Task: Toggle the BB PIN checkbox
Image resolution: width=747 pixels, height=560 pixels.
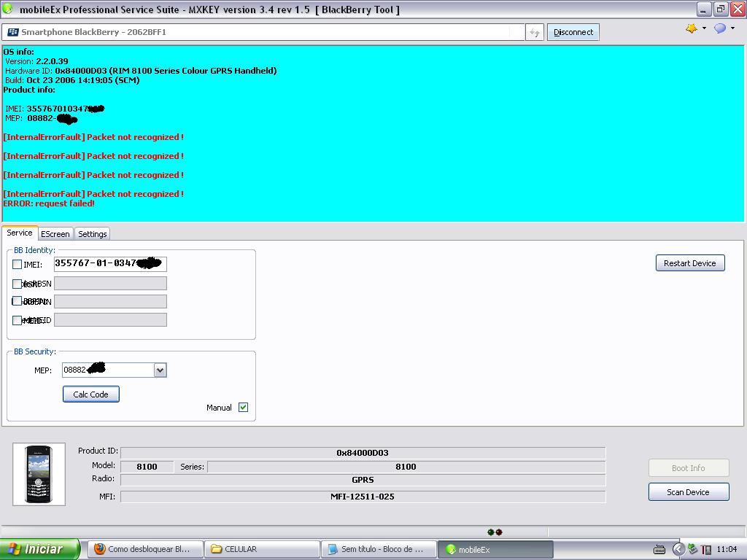Action: [x=18, y=301]
